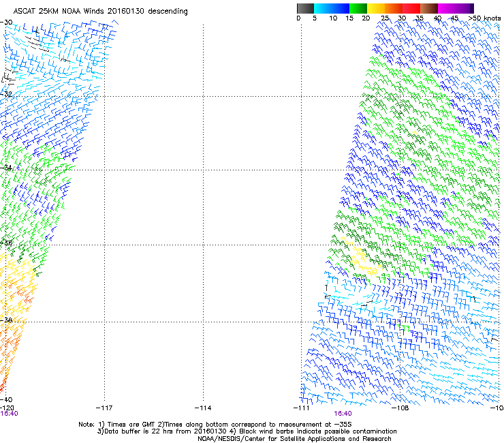The height and width of the screenshot is (443, 504).
Task: Click the '>50 knots' color bar label
Action: click(x=484, y=18)
